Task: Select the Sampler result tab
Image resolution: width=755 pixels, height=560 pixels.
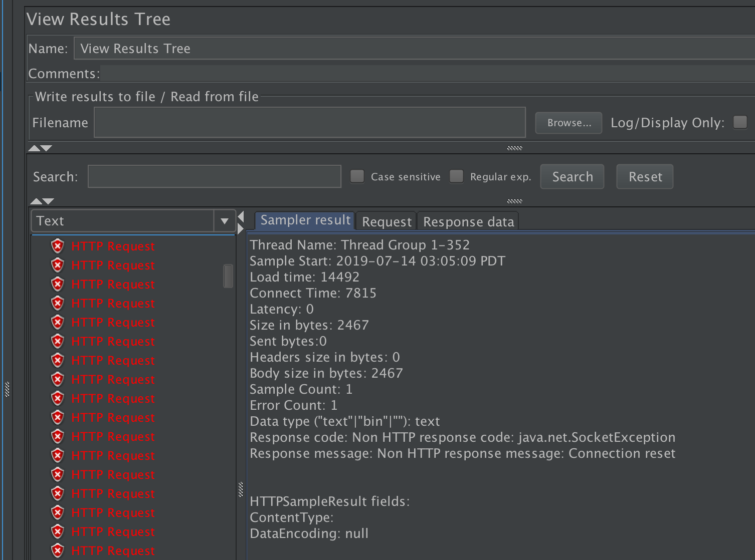Action: 305,220
